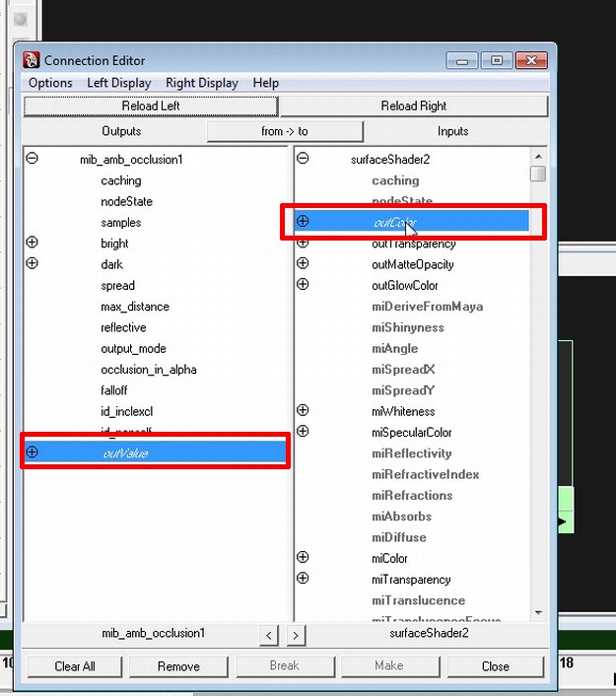Select the miReflectivity attribute
616x696 pixels.
coord(412,453)
